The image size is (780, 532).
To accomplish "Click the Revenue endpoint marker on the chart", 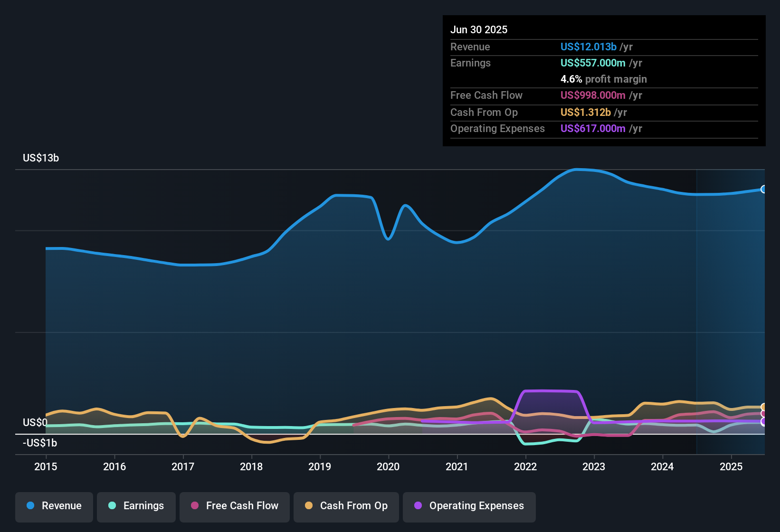I will click(x=764, y=189).
